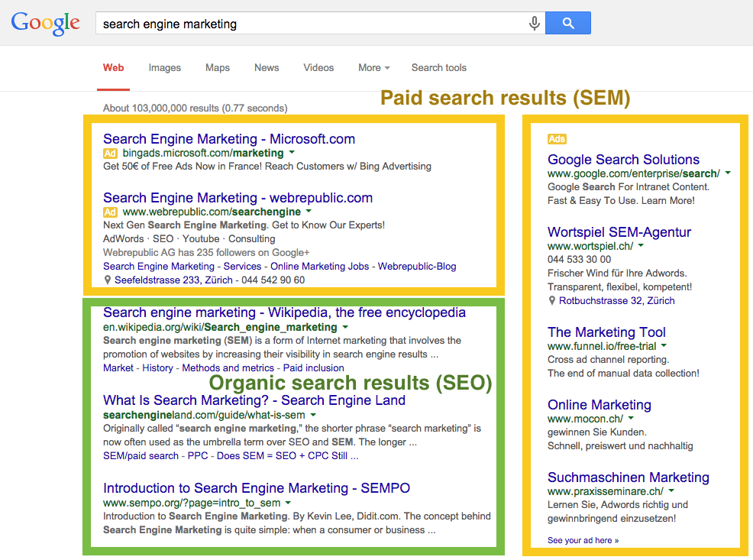Click the map pin beside Seefeldstrasse 233
Viewport: 753px width, 560px height.
click(108, 280)
